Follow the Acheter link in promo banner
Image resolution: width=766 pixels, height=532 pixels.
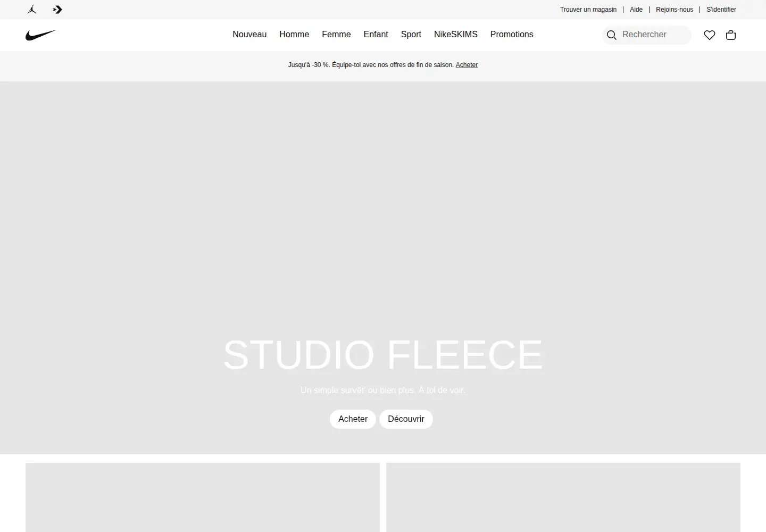[x=467, y=65]
